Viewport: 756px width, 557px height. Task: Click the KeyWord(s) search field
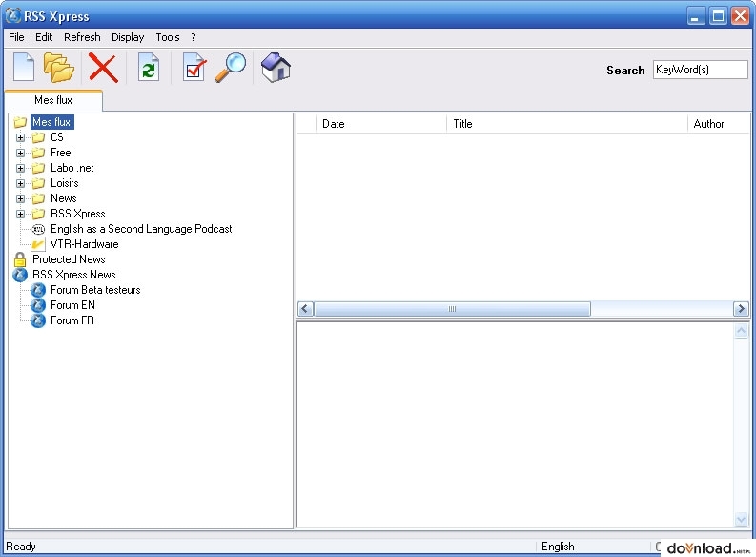pos(701,70)
